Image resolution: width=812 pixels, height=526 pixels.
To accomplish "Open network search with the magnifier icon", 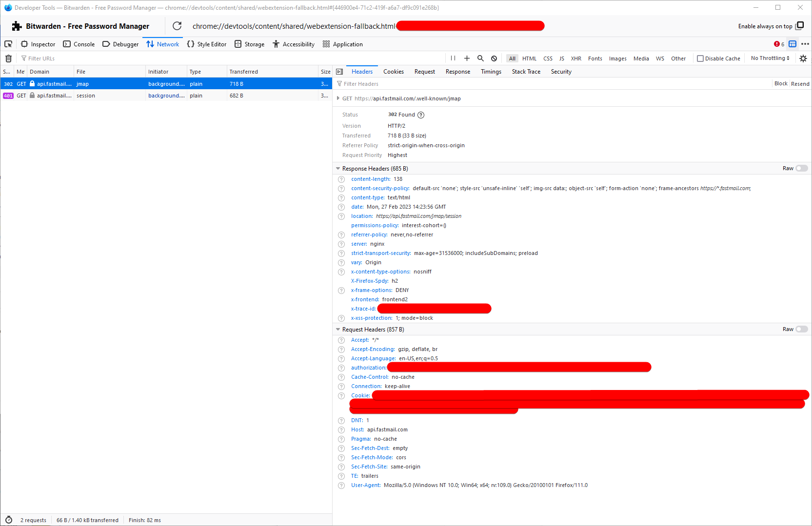I will click(480, 58).
